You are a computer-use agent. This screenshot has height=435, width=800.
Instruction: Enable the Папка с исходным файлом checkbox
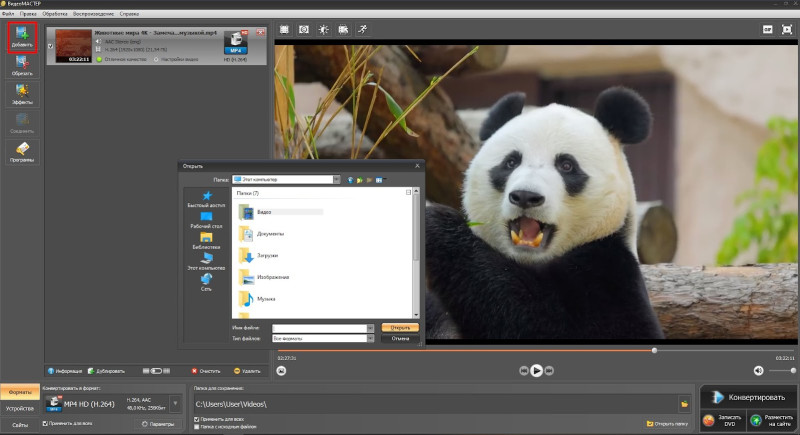point(196,426)
